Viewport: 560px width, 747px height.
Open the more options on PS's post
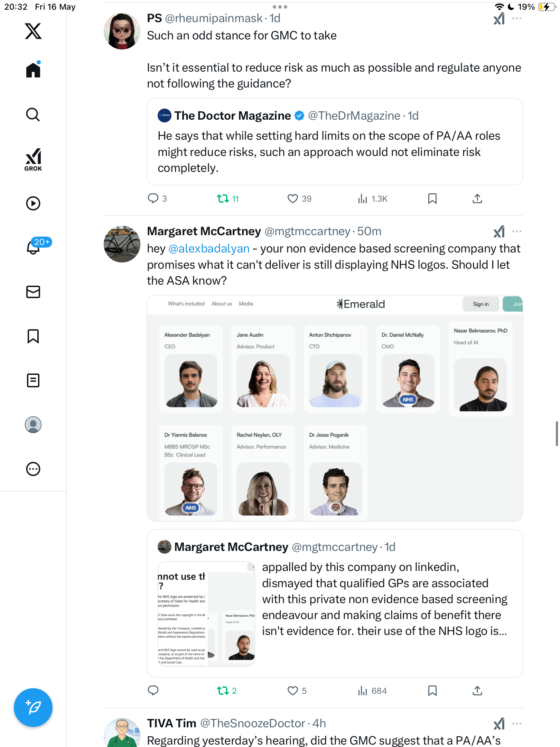coord(517,18)
